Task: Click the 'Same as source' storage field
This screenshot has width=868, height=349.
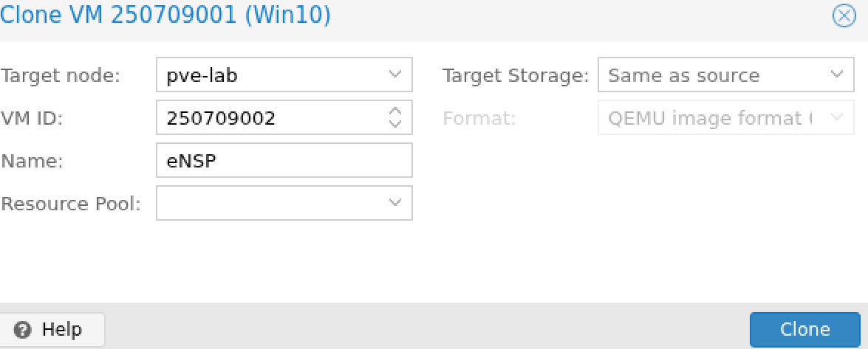Action: pyautogui.click(x=709, y=75)
